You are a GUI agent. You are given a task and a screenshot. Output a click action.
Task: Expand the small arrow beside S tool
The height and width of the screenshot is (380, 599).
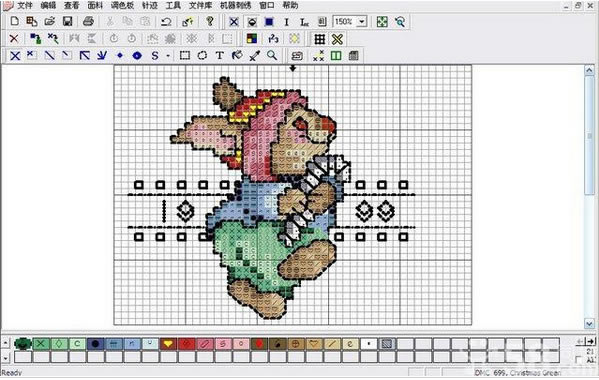[x=168, y=56]
